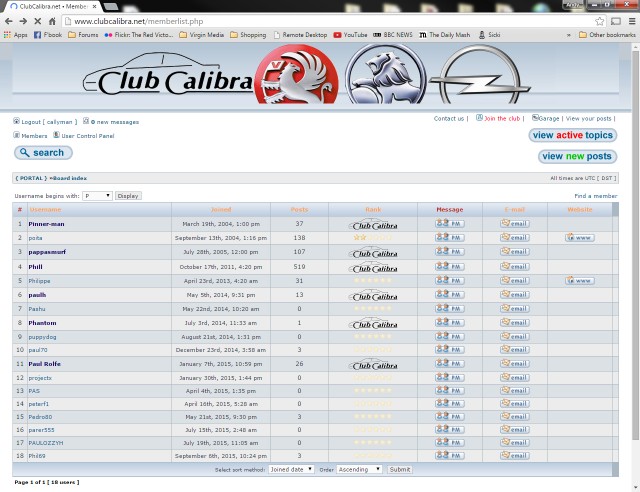Expand the Username begins with dropdown

coord(98,196)
